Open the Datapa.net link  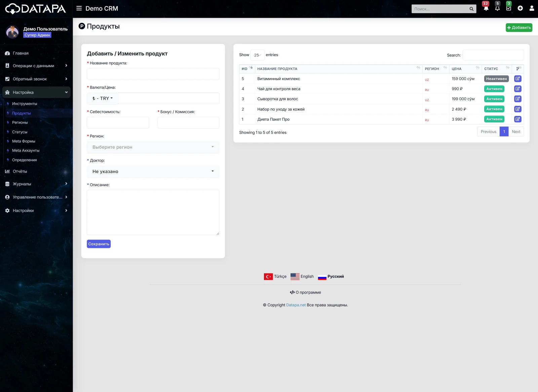tap(296, 305)
